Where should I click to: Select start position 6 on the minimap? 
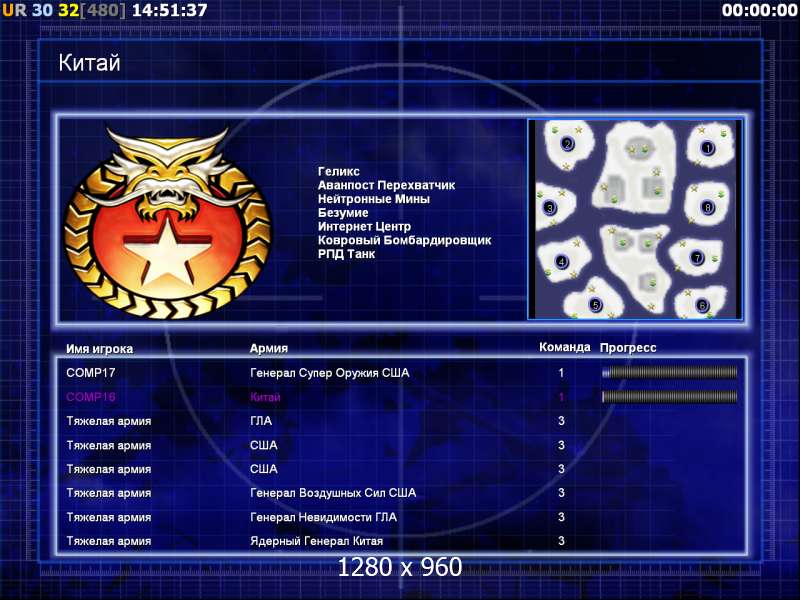coord(702,306)
